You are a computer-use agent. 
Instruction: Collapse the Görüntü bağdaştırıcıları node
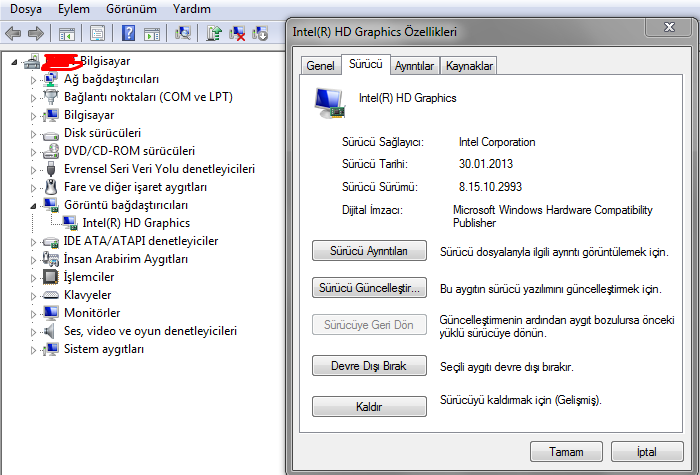(33, 206)
